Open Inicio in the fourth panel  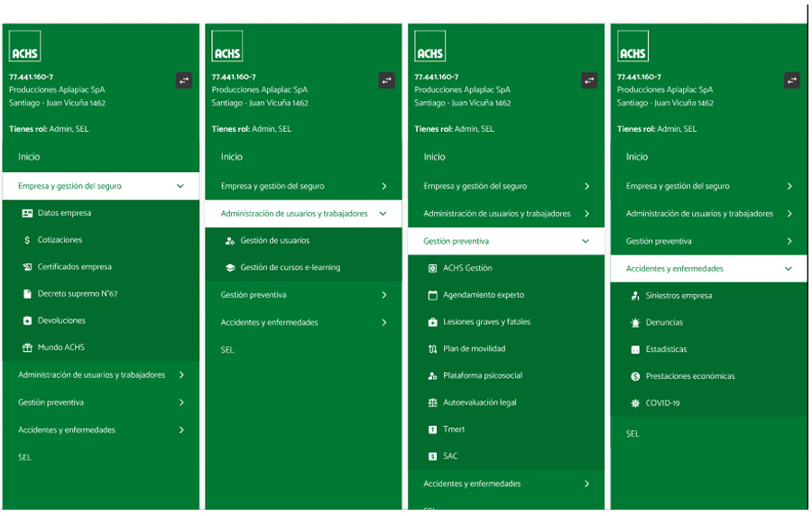tap(636, 157)
